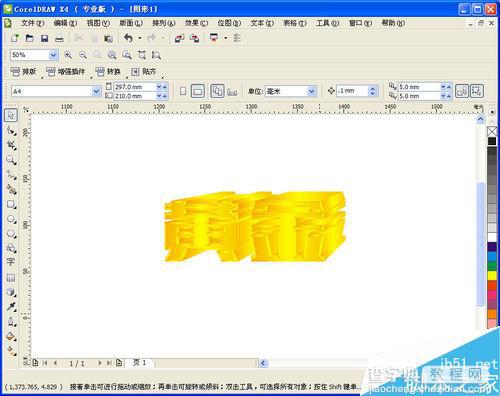Print the document
Image resolution: width=500 pixels, height=396 pixels.
59,38
